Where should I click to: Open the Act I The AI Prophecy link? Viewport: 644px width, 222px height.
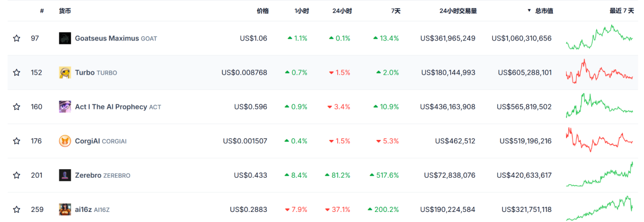[111, 107]
